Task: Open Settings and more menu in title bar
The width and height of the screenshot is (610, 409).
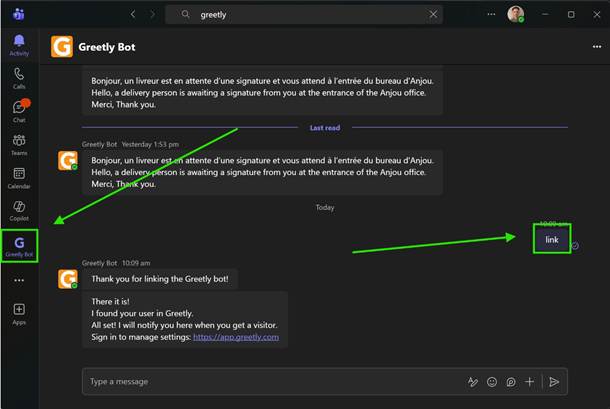Action: pyautogui.click(x=491, y=14)
